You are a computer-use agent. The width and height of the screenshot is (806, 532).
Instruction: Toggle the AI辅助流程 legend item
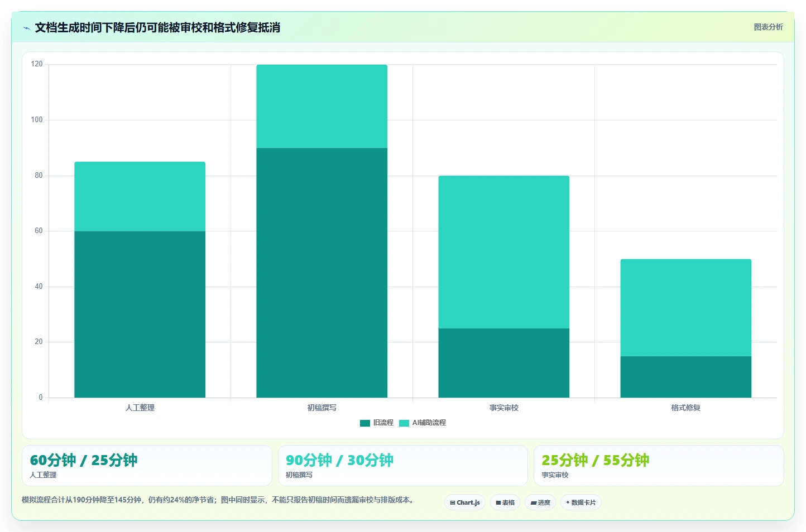(423, 423)
